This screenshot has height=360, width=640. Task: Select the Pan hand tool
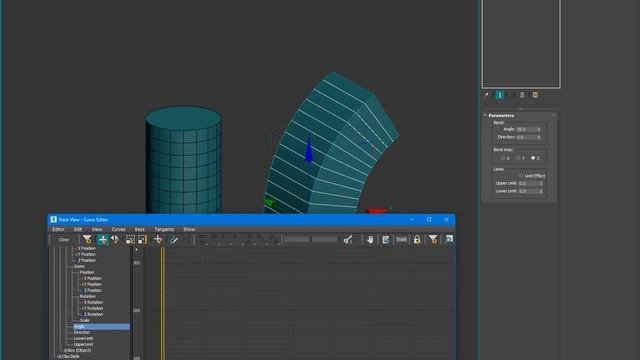[x=370, y=240]
